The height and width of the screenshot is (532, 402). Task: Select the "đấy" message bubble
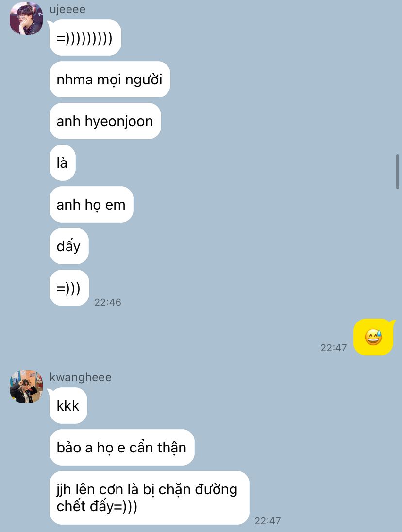pyautogui.click(x=69, y=246)
